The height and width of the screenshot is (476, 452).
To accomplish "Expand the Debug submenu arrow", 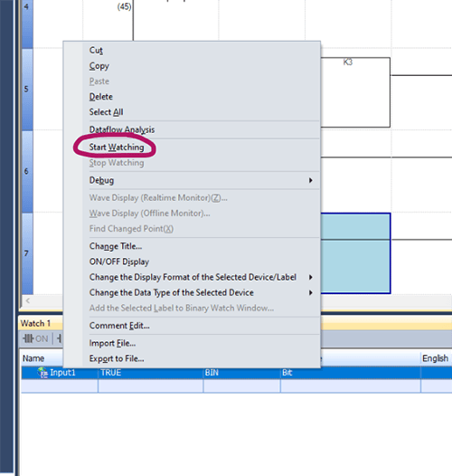I will [310, 180].
